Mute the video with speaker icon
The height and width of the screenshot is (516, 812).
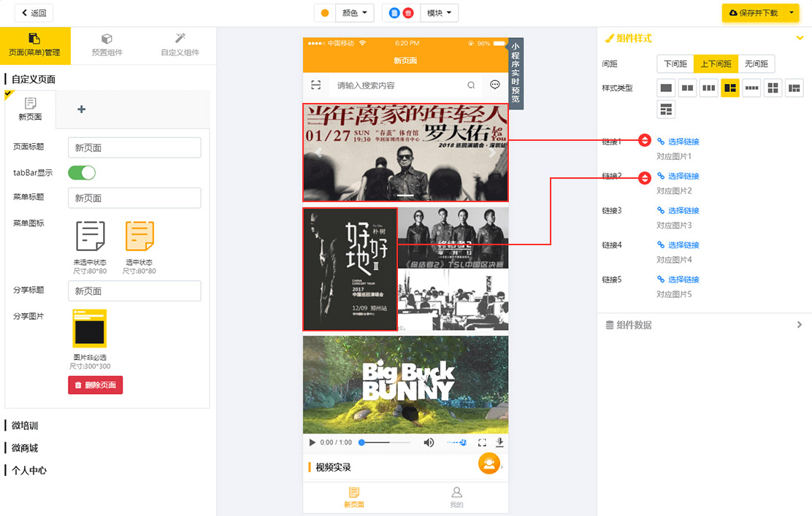(x=429, y=442)
